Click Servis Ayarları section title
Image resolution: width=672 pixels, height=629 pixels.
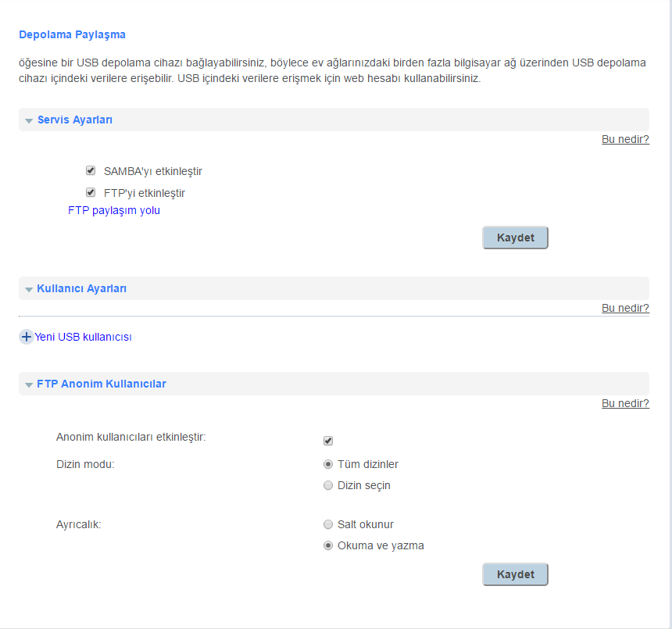[x=75, y=120]
